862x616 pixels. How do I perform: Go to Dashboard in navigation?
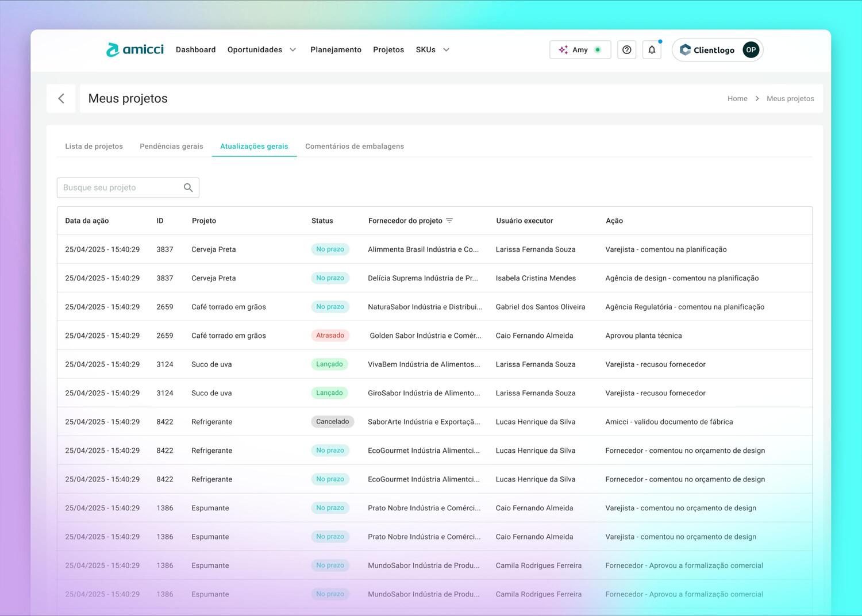click(195, 50)
